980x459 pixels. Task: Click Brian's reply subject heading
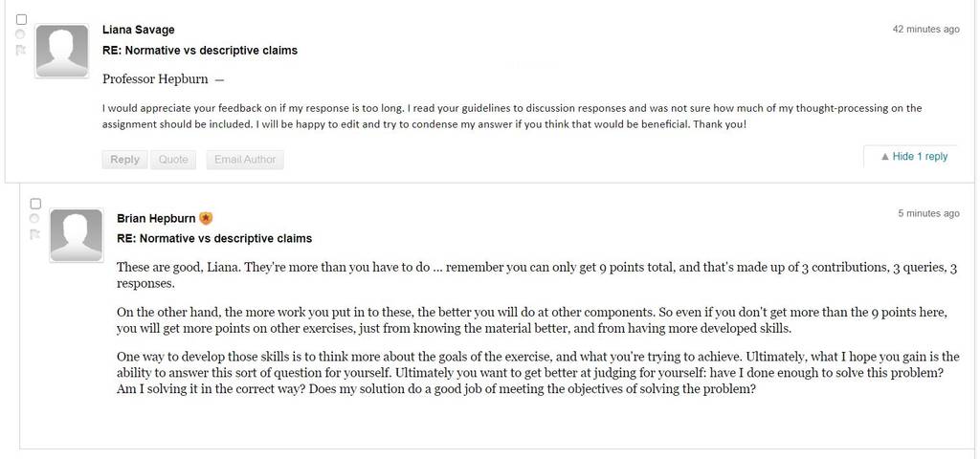pyautogui.click(x=214, y=238)
